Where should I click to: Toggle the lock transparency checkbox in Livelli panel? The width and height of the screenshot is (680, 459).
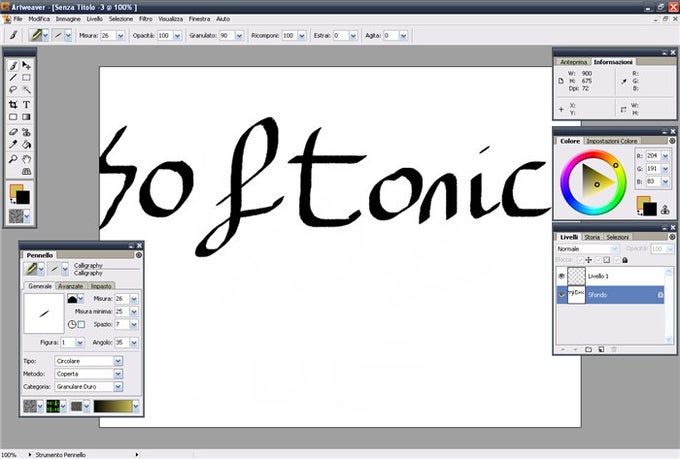pos(599,260)
